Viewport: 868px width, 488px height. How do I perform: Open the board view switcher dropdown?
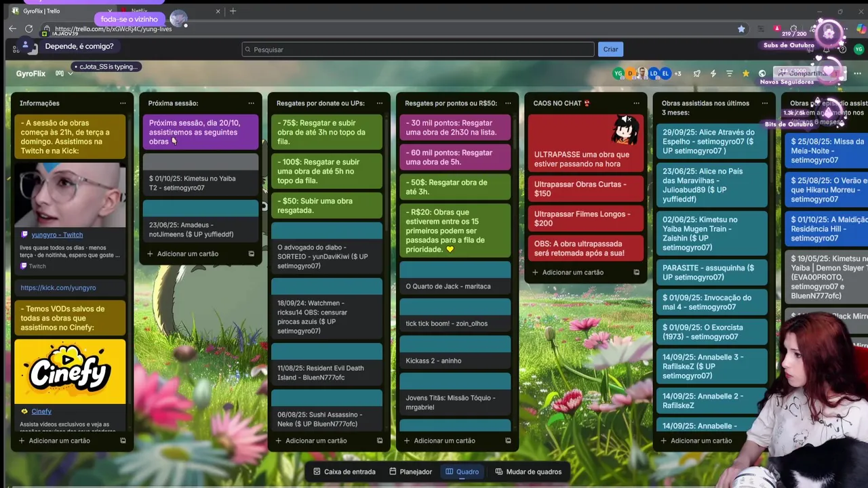coord(64,73)
